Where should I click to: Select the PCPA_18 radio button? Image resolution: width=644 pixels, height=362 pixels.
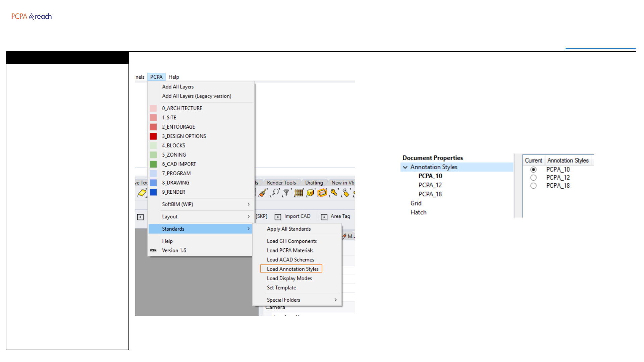click(533, 186)
